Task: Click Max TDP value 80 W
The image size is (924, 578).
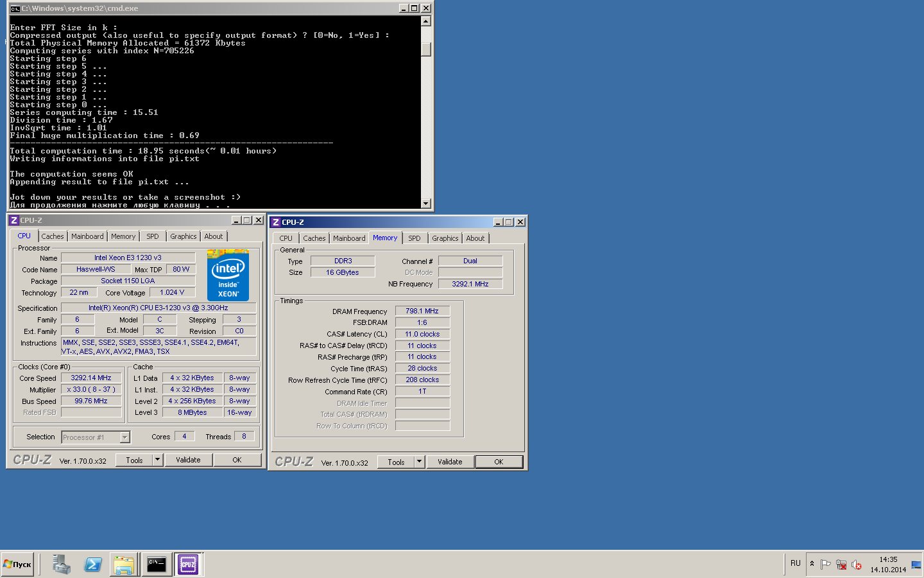Action: pyautogui.click(x=181, y=269)
